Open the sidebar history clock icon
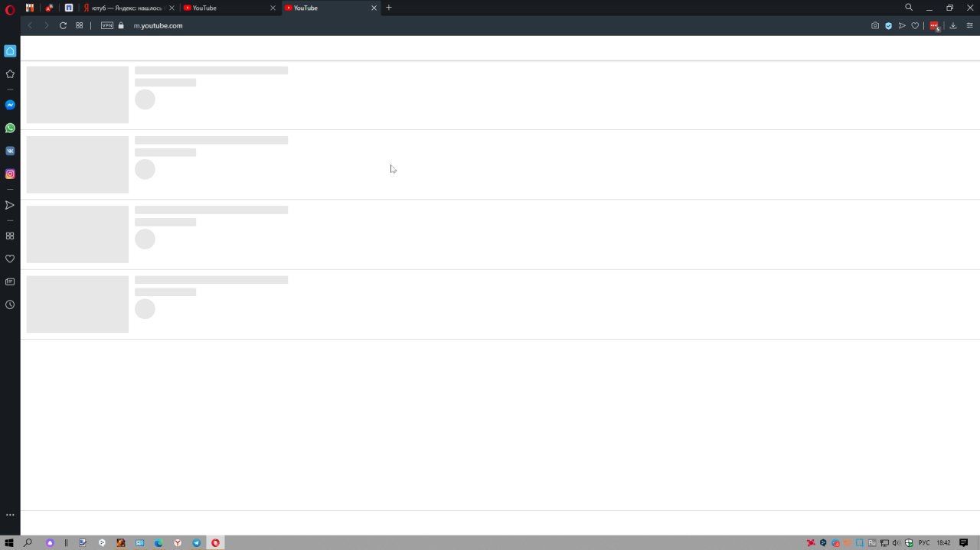The image size is (980, 550). coord(10,304)
